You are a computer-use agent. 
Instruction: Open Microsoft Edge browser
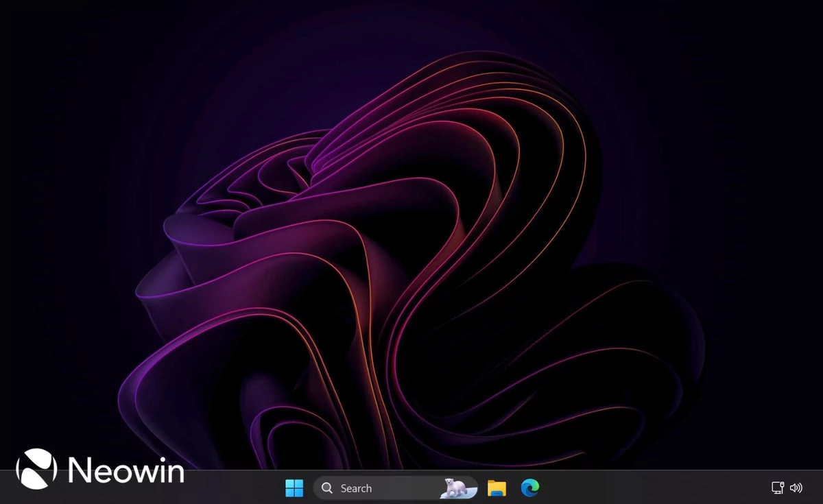click(x=529, y=488)
